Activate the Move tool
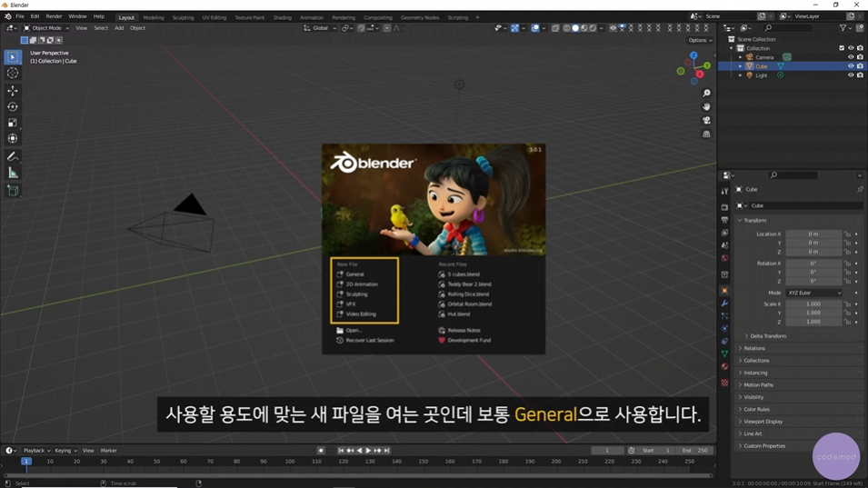Image resolution: width=868 pixels, height=488 pixels. [12, 91]
